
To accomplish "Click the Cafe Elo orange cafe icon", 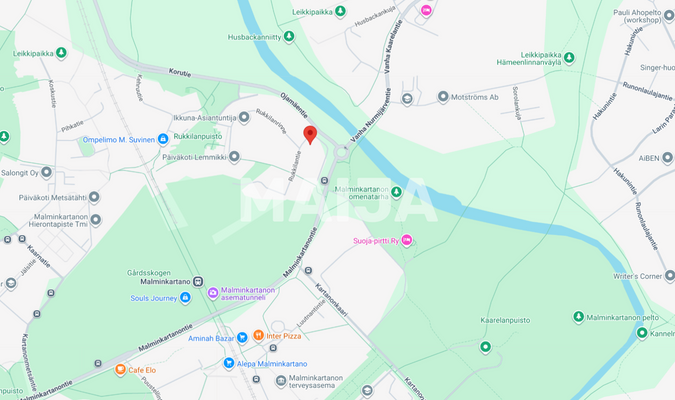I will click(x=120, y=369).
